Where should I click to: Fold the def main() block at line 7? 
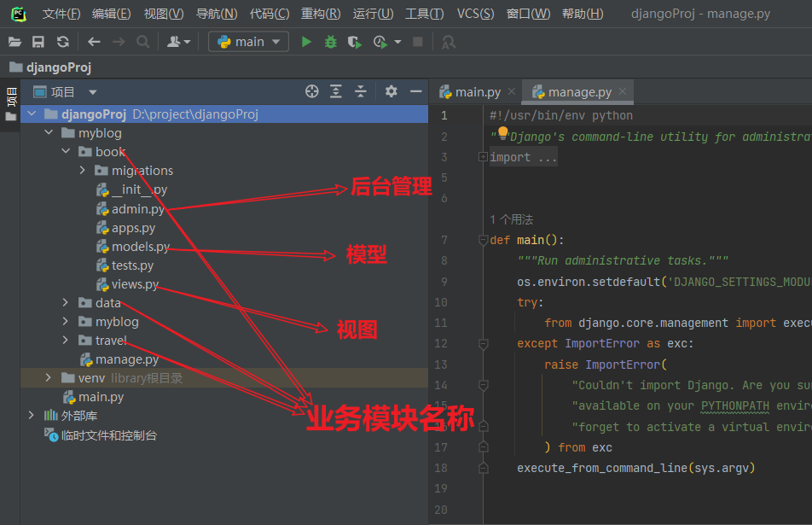483,240
